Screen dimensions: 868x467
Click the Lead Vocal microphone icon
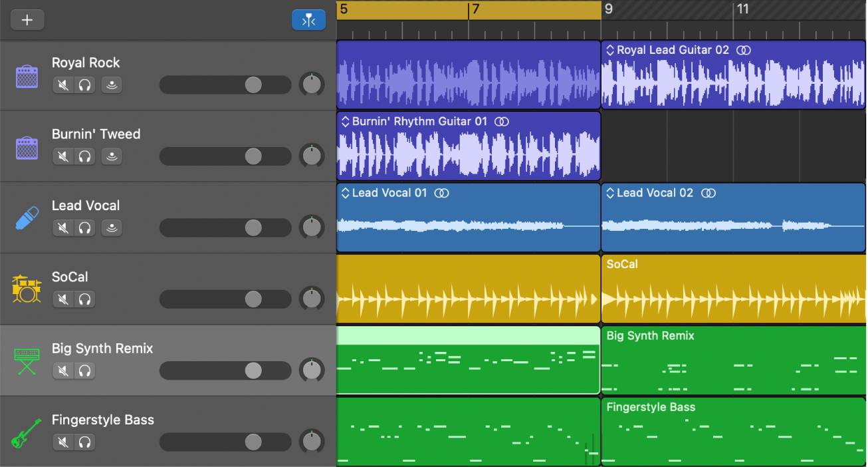27,218
